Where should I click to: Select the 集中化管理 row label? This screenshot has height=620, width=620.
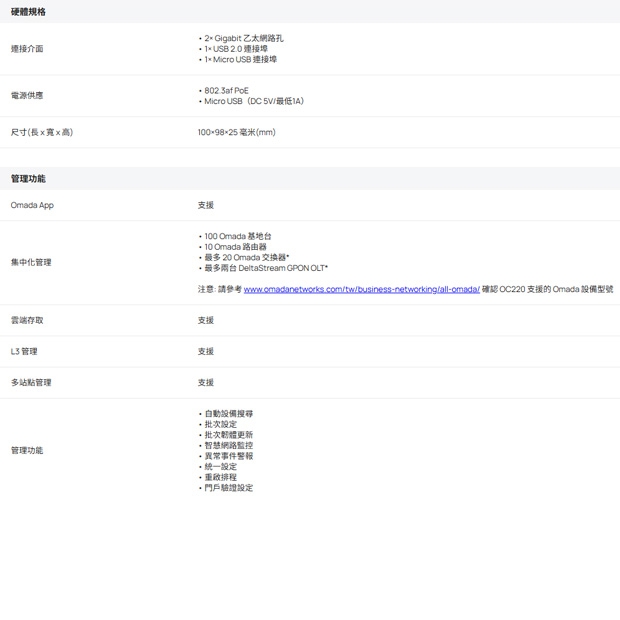point(31,262)
